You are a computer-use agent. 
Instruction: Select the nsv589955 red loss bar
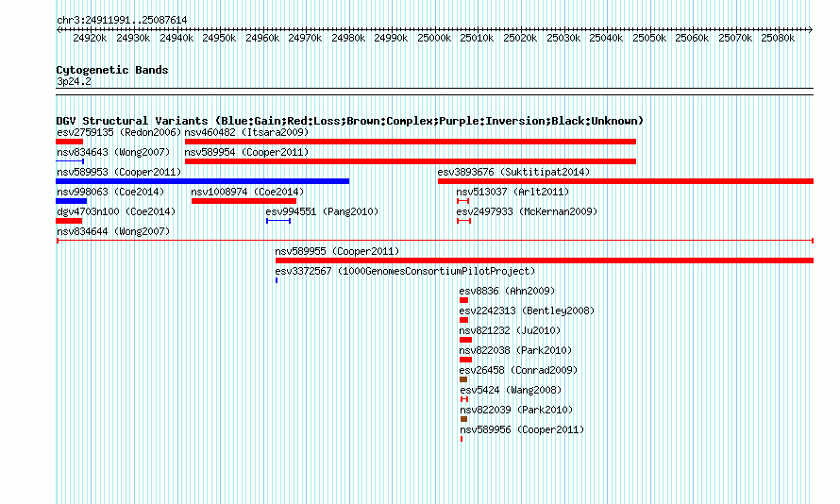545,260
